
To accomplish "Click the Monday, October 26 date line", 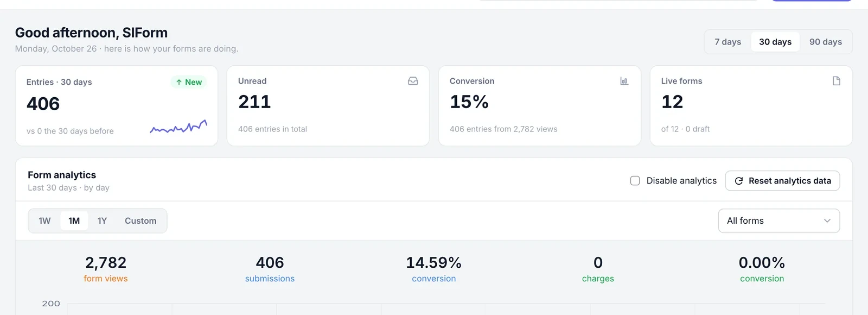I will [126, 49].
